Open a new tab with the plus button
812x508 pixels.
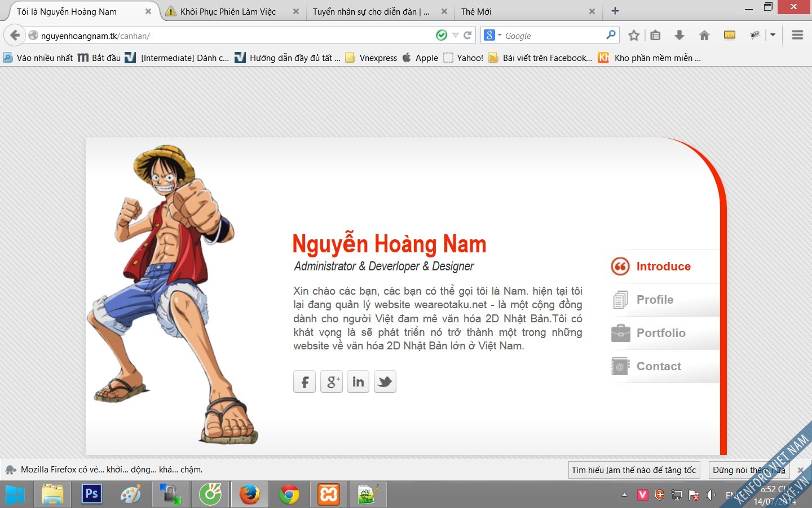coord(615,11)
